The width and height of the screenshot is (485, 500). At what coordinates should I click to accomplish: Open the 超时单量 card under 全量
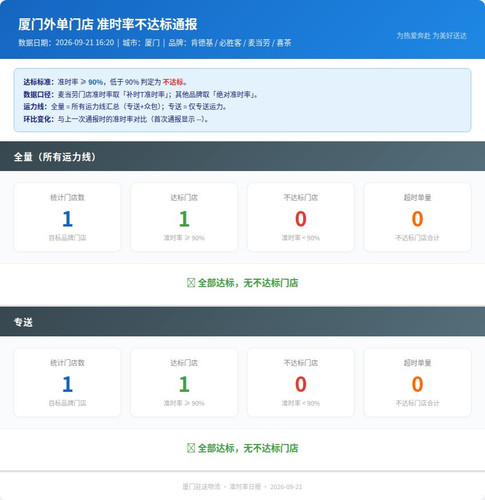(417, 217)
